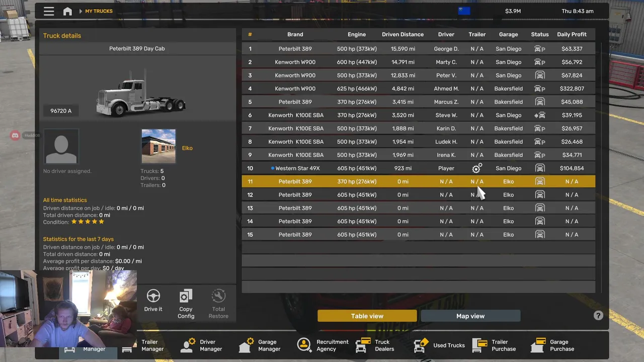Click status icon in truck row 15
644x362 pixels.
(x=540, y=234)
